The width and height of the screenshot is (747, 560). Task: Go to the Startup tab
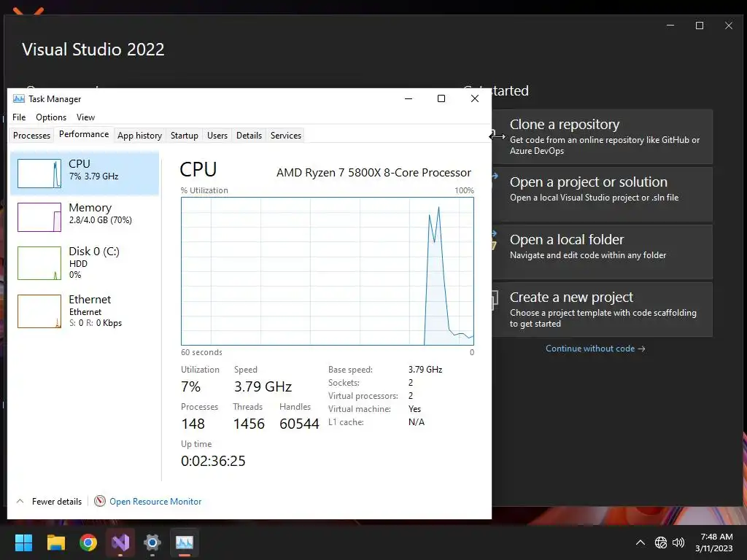pos(185,135)
